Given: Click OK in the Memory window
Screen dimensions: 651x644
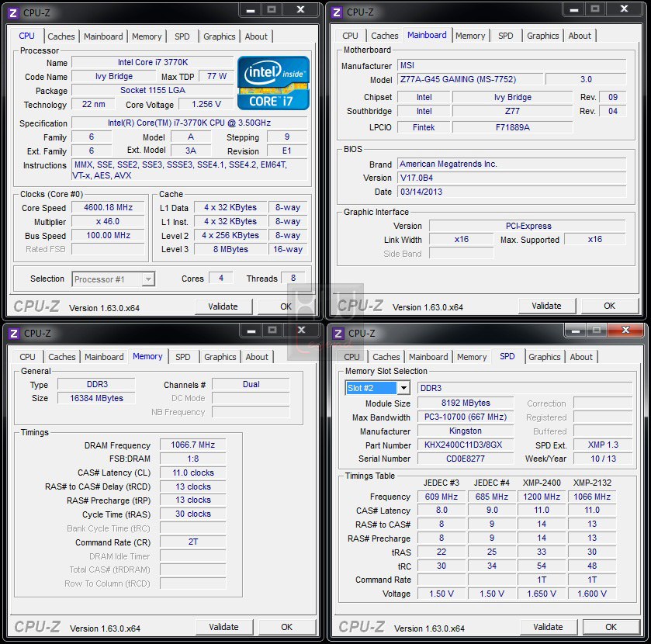Looking at the screenshot, I should click(287, 627).
